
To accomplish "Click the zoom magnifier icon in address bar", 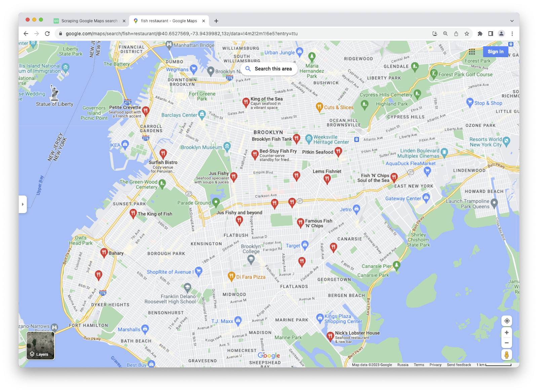I will pos(445,34).
